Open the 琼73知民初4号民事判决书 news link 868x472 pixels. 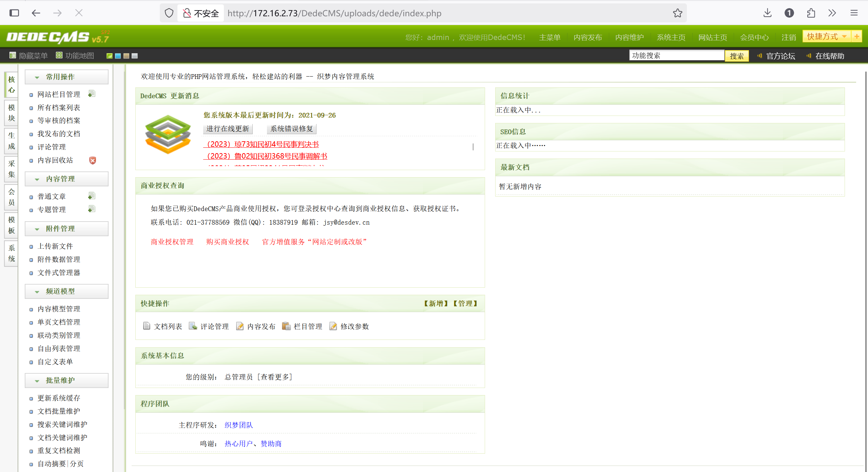(x=261, y=144)
